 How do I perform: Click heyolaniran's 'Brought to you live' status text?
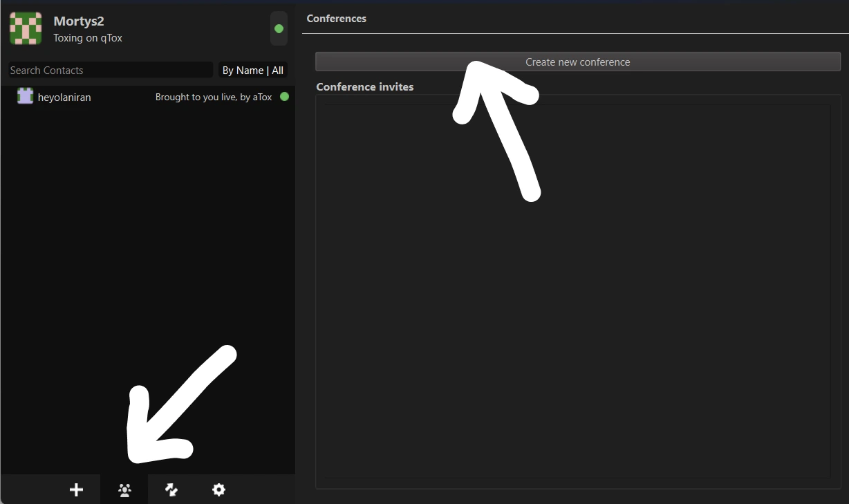click(x=213, y=97)
